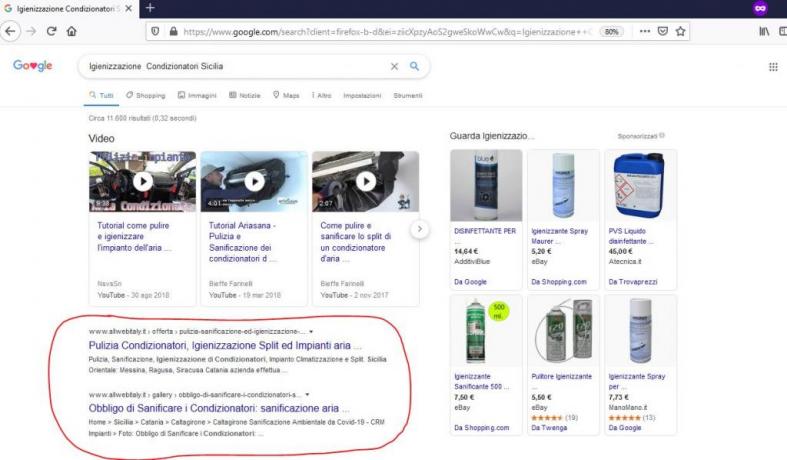Click the private browsing mask icon
This screenshot has width=787, height=460.
(x=760, y=9)
